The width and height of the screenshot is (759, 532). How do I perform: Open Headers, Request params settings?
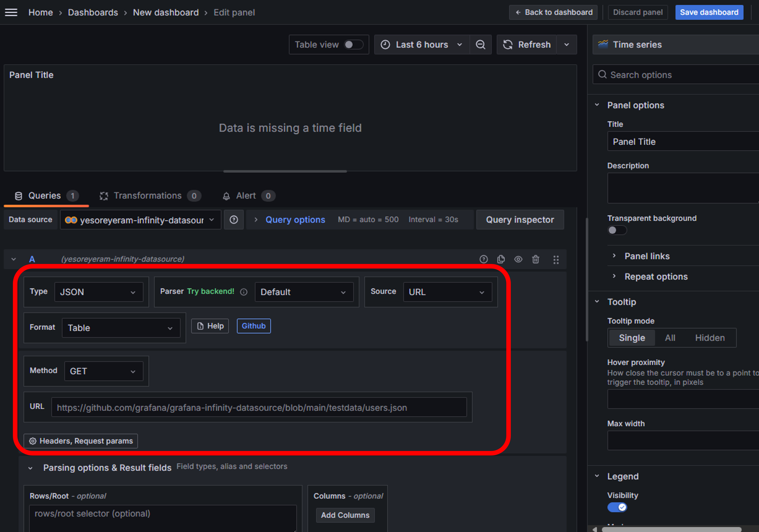[81, 441]
